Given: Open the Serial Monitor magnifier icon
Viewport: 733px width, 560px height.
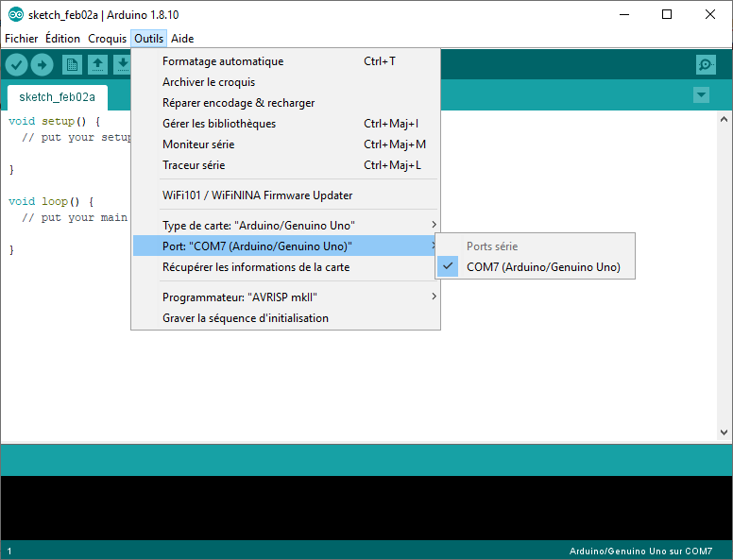Looking at the screenshot, I should pyautogui.click(x=705, y=64).
